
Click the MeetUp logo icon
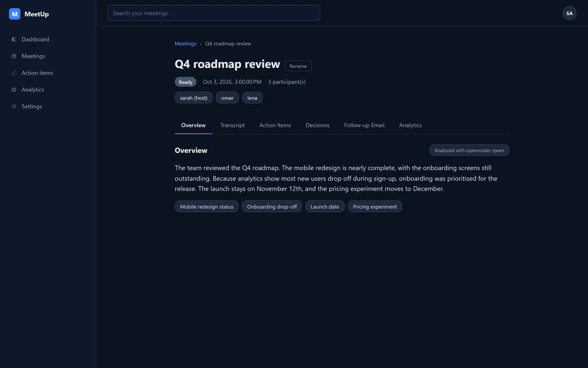15,14
